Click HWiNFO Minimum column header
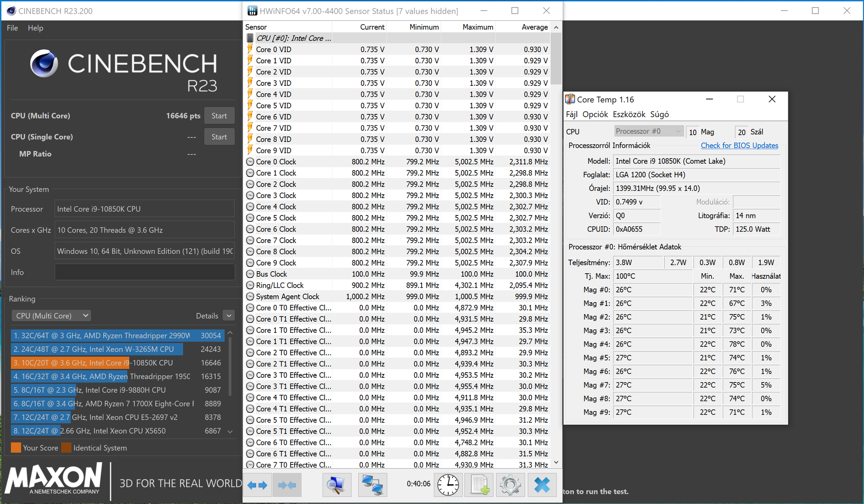The height and width of the screenshot is (504, 864). point(414,27)
